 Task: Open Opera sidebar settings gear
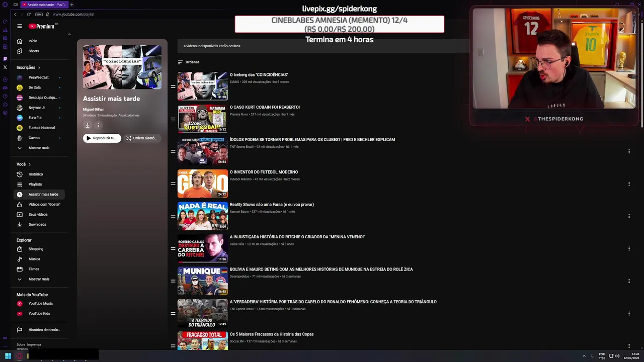click(x=5, y=113)
